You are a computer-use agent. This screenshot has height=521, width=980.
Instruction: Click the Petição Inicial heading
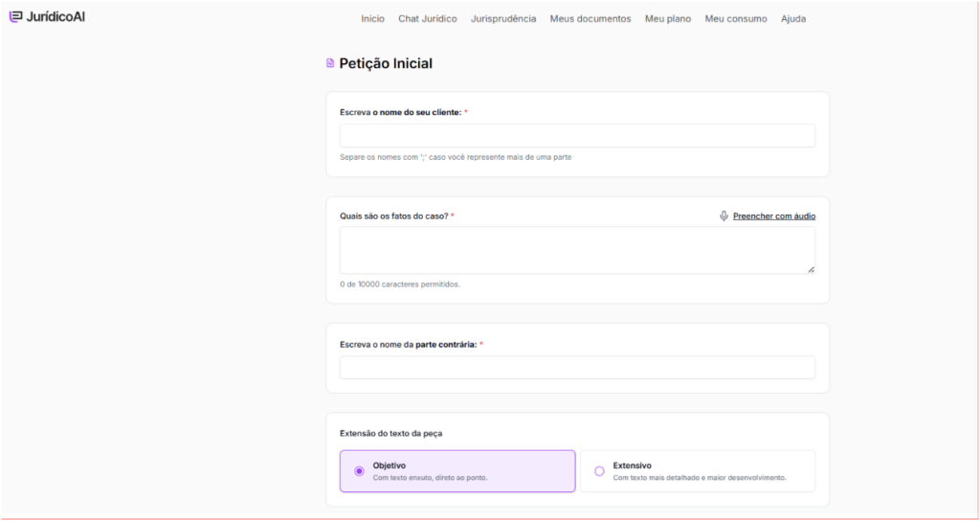(x=386, y=63)
